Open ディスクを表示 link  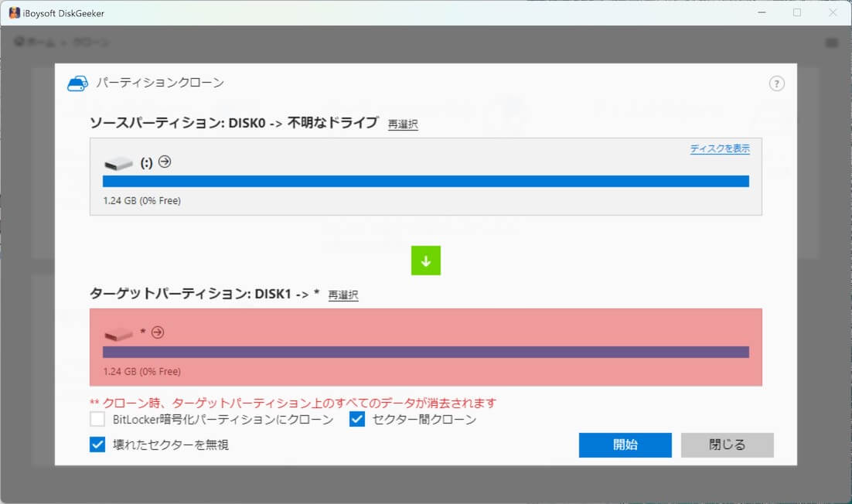[x=720, y=149]
